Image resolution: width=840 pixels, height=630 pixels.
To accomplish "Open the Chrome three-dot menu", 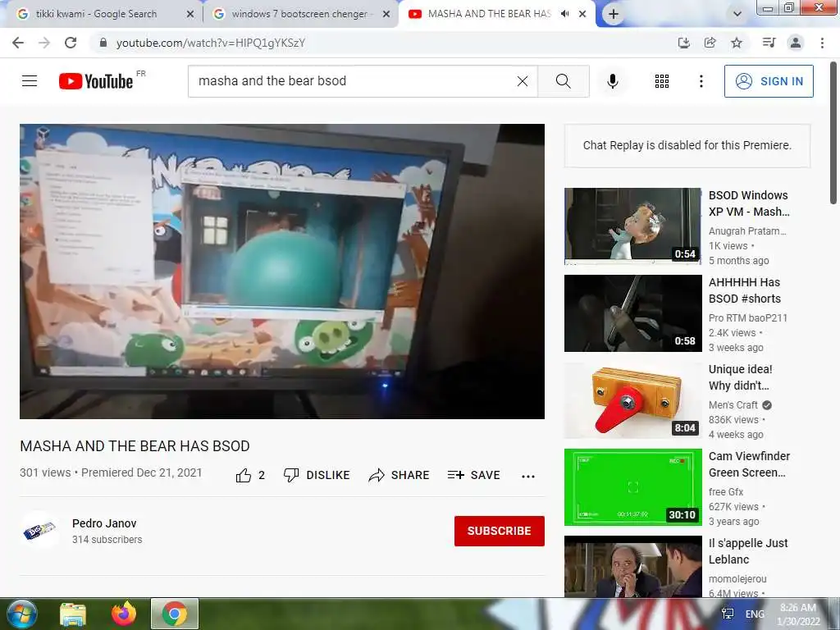I will (822, 43).
